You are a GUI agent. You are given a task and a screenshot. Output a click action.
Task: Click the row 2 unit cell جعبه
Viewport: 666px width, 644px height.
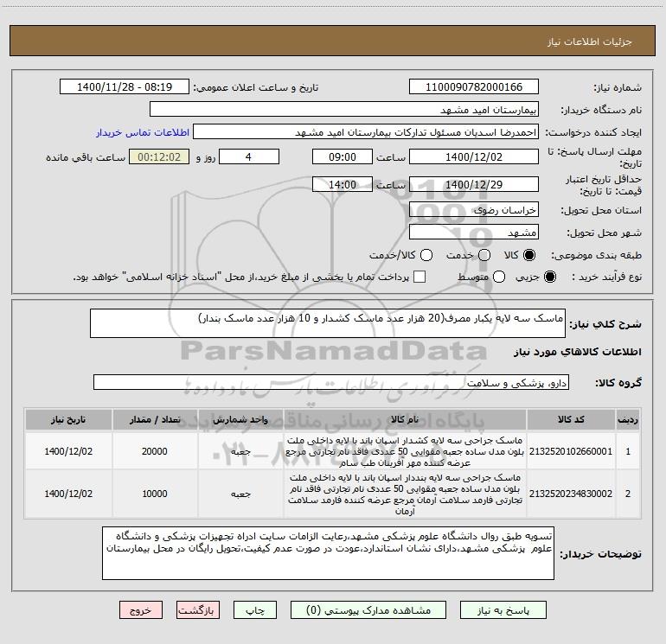[240, 494]
